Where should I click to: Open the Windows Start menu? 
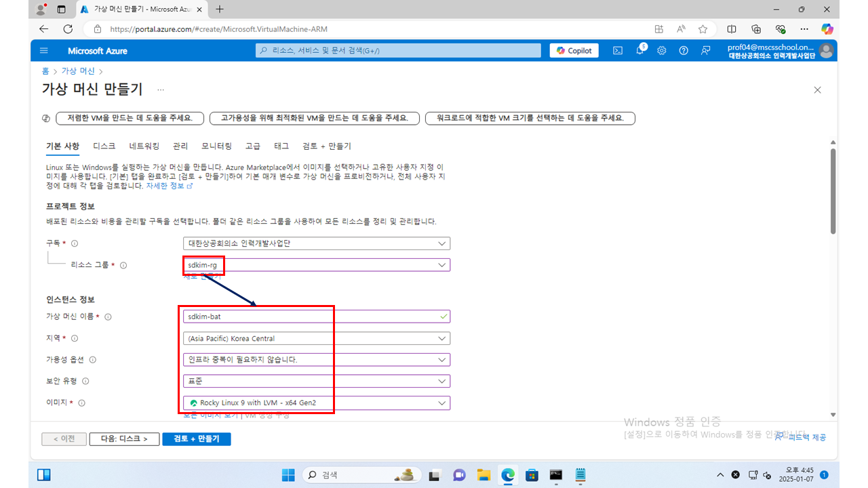[x=288, y=474]
